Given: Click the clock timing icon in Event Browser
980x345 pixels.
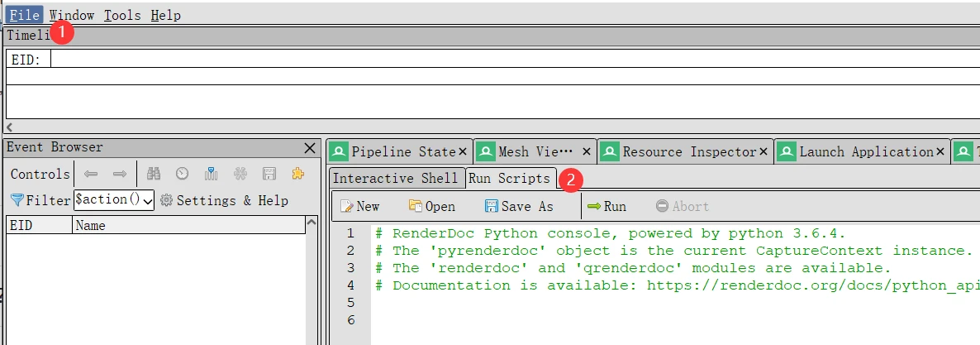Looking at the screenshot, I should pyautogui.click(x=182, y=174).
